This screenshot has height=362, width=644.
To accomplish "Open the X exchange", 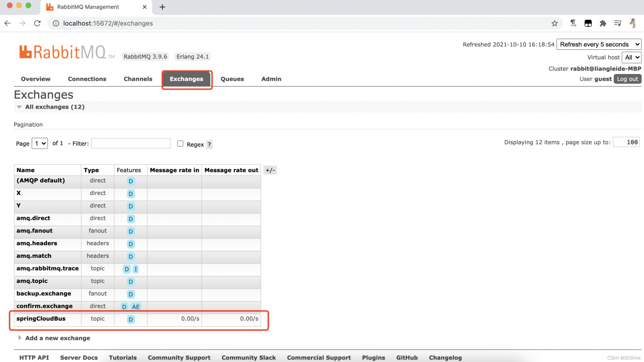I will point(19,193).
